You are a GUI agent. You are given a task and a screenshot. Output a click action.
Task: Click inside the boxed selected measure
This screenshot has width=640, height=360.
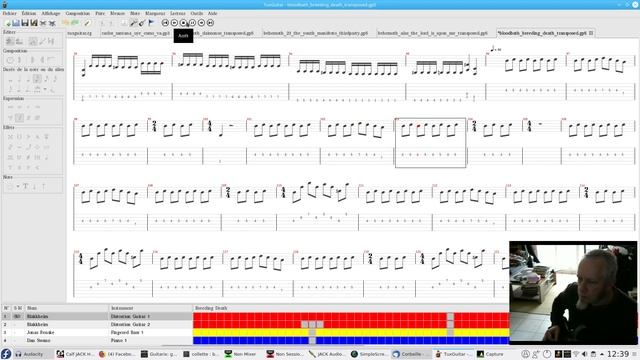point(430,143)
